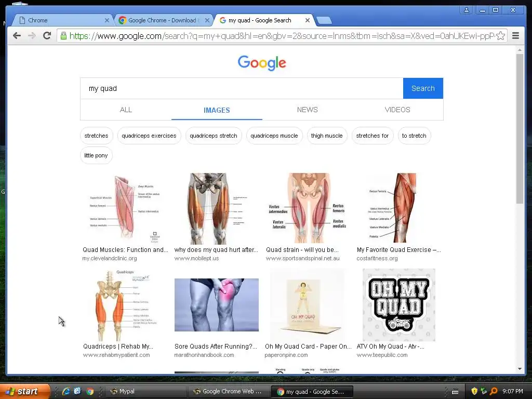Select 'my quad - Google Se...' taskbar button
This screenshot has width=532, height=399.
pyautogui.click(x=312, y=392)
